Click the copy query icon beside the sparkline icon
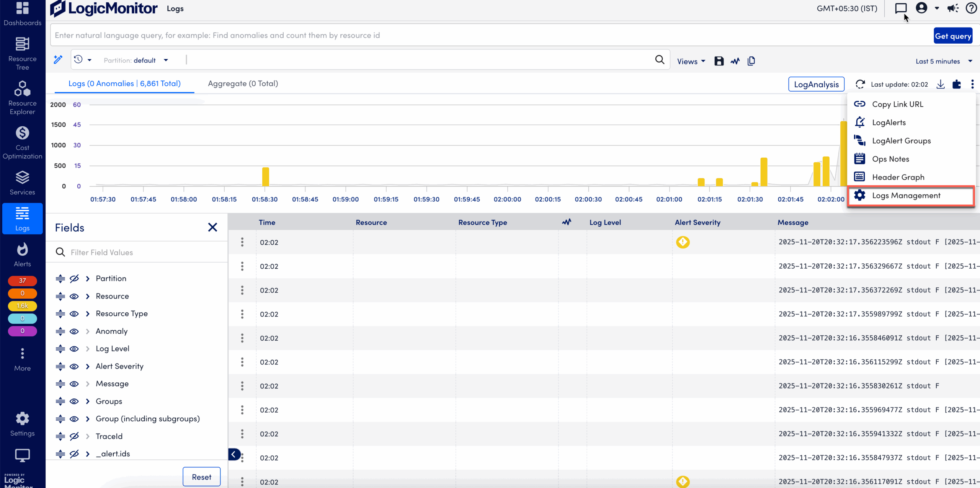 [x=751, y=61]
